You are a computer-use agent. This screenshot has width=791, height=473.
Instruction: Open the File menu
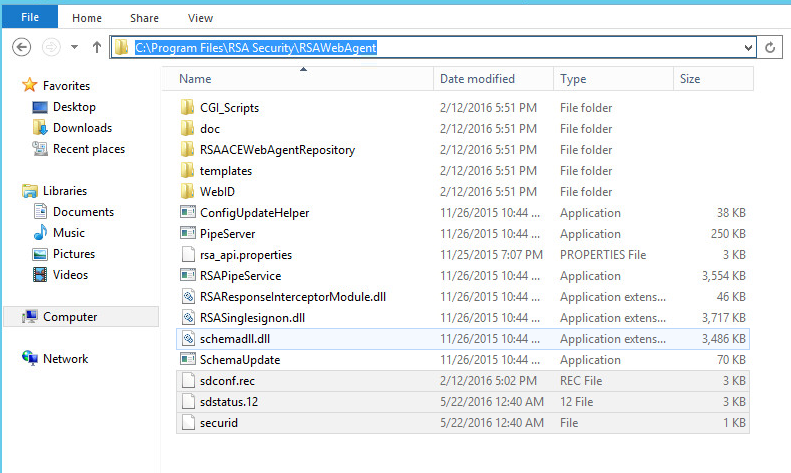coord(30,17)
